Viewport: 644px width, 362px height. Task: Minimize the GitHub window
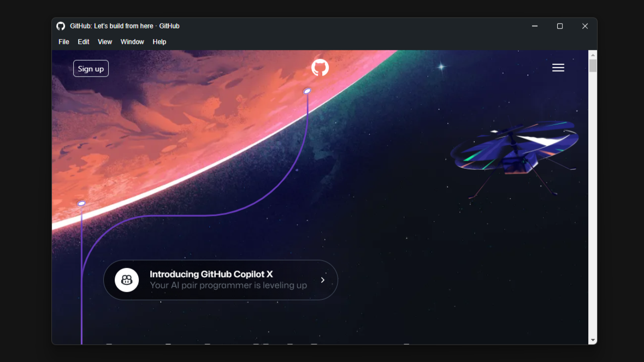[535, 26]
